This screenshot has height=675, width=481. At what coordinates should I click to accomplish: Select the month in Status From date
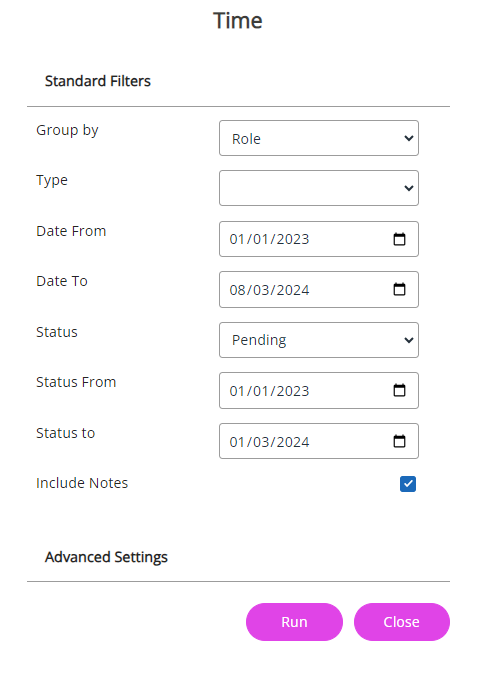261,391
